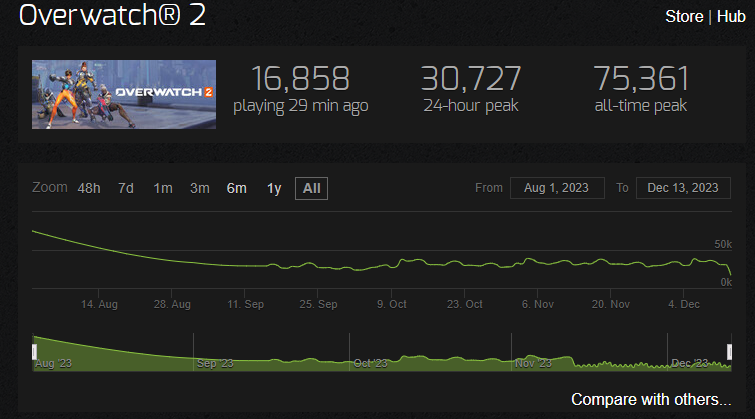755x419 pixels.
Task: Click the 25. Sep axis label
Action: [318, 304]
